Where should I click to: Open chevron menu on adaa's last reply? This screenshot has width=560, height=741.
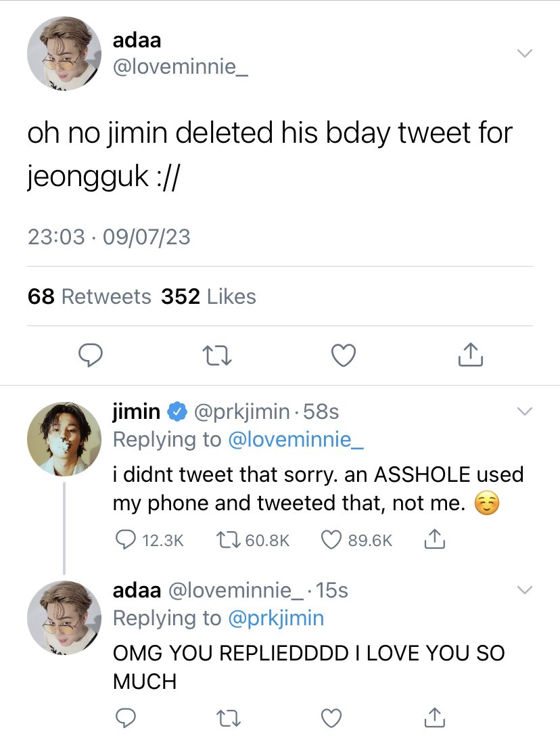click(x=525, y=590)
